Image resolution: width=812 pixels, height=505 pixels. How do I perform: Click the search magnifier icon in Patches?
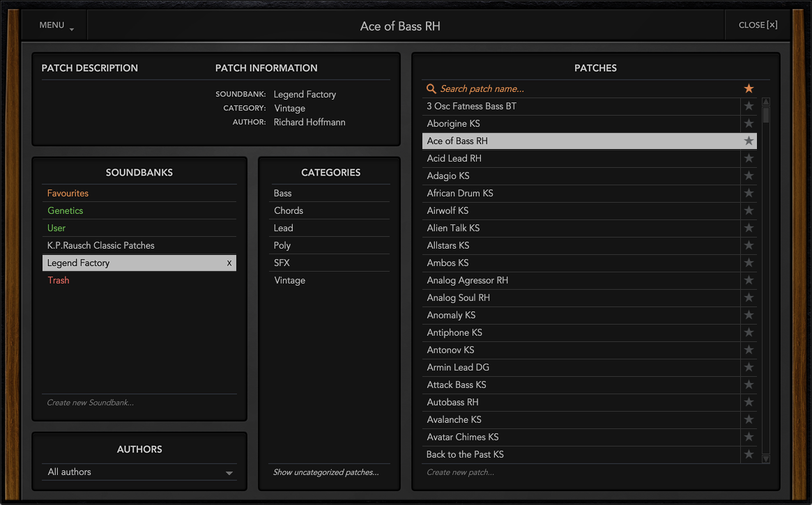[x=431, y=88]
